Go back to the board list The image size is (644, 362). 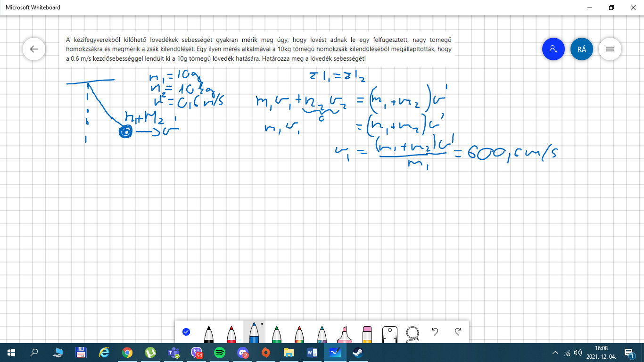34,49
